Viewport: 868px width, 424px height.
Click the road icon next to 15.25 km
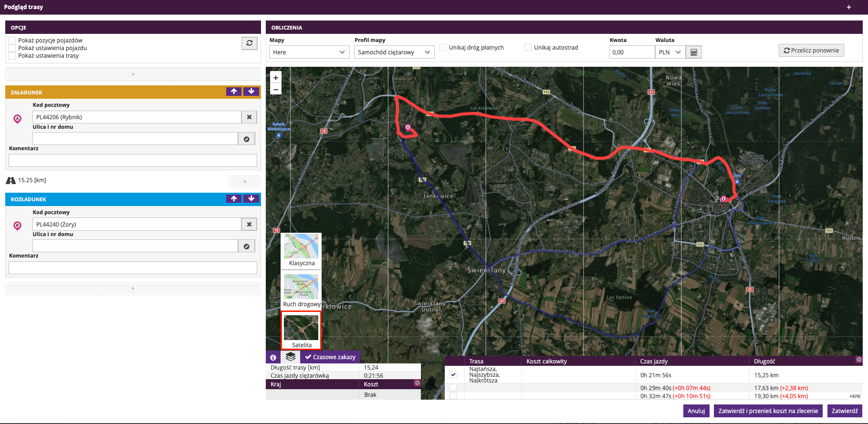[11, 180]
